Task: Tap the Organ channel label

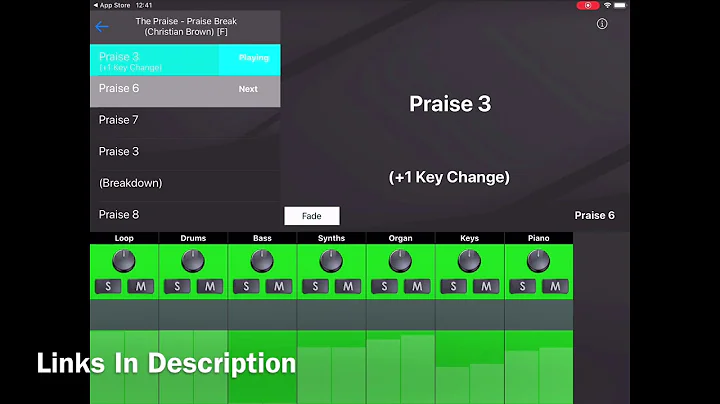Action: tap(400, 238)
